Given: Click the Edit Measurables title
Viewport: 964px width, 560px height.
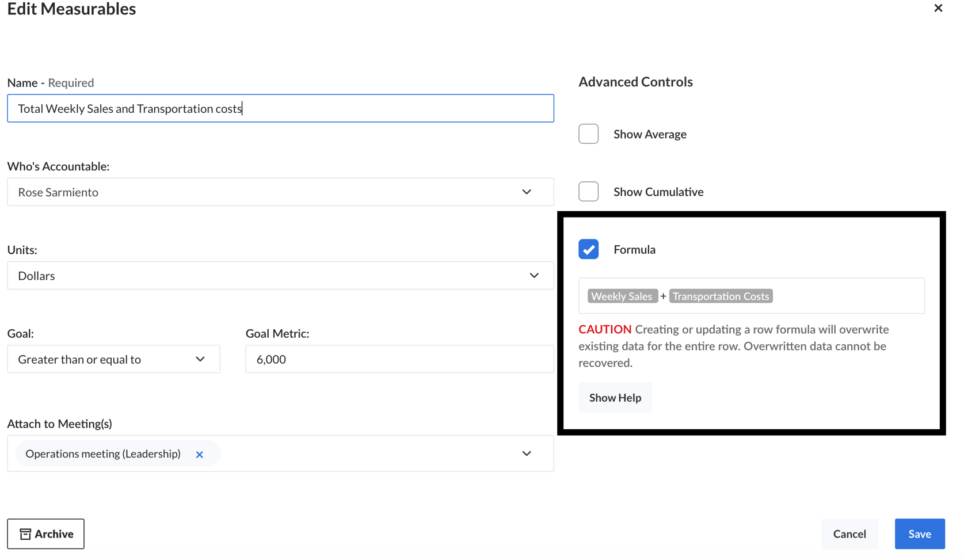Looking at the screenshot, I should (71, 9).
